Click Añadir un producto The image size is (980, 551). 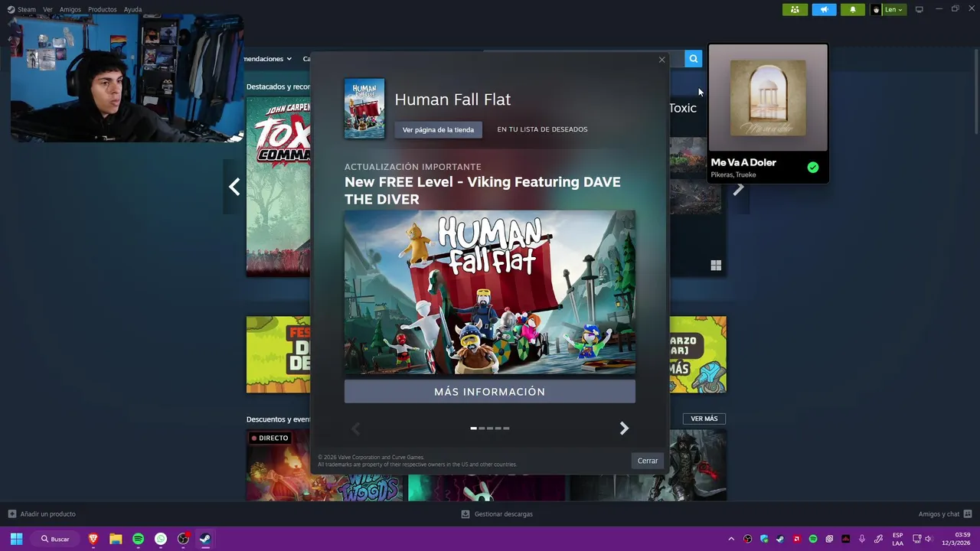tap(41, 514)
